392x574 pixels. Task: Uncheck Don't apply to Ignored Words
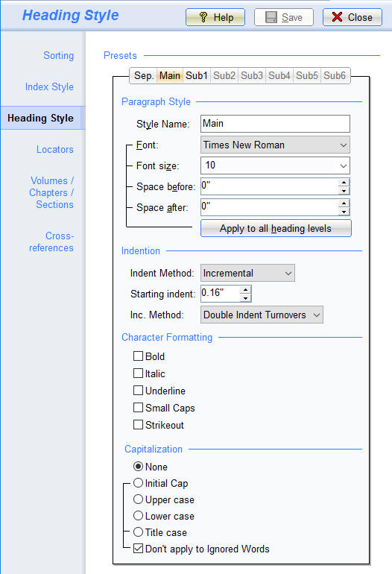click(x=138, y=549)
